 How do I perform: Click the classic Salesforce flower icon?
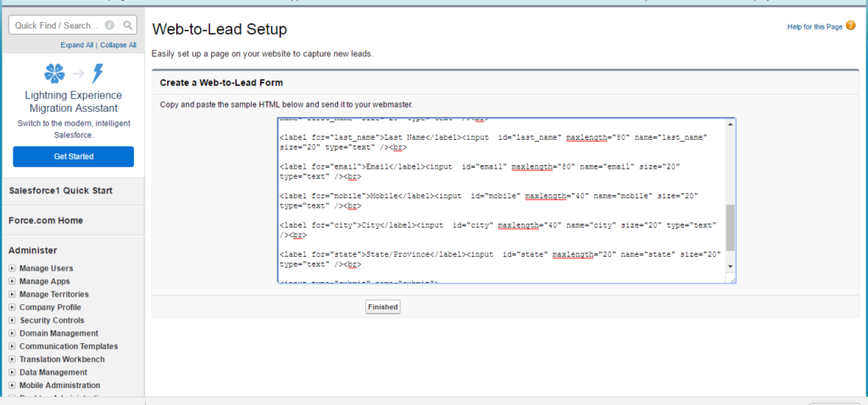pos(54,74)
